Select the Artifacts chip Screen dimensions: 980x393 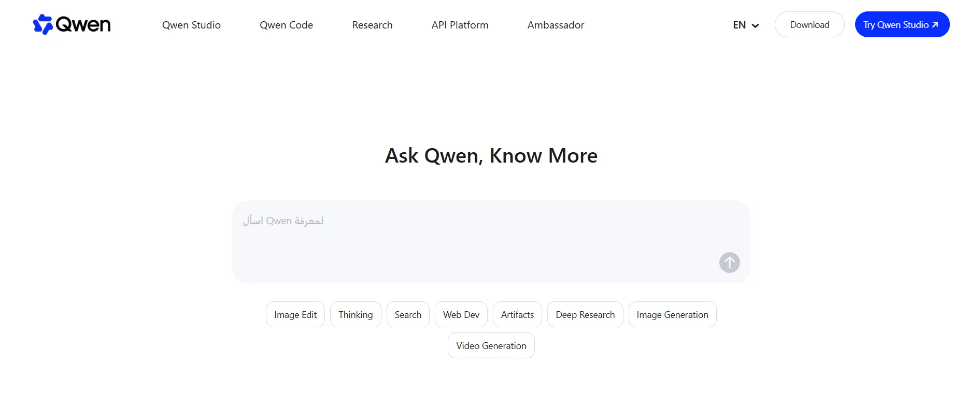pyautogui.click(x=517, y=314)
